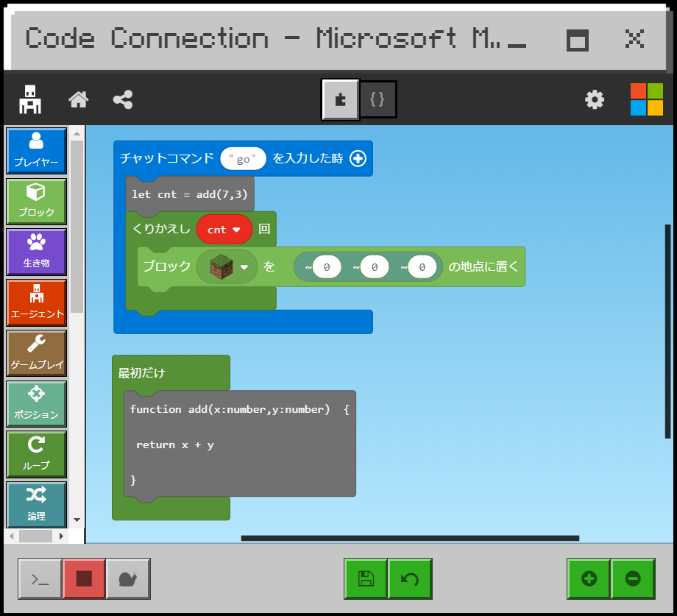
Task: Click the home icon in the top bar
Action: point(78,99)
